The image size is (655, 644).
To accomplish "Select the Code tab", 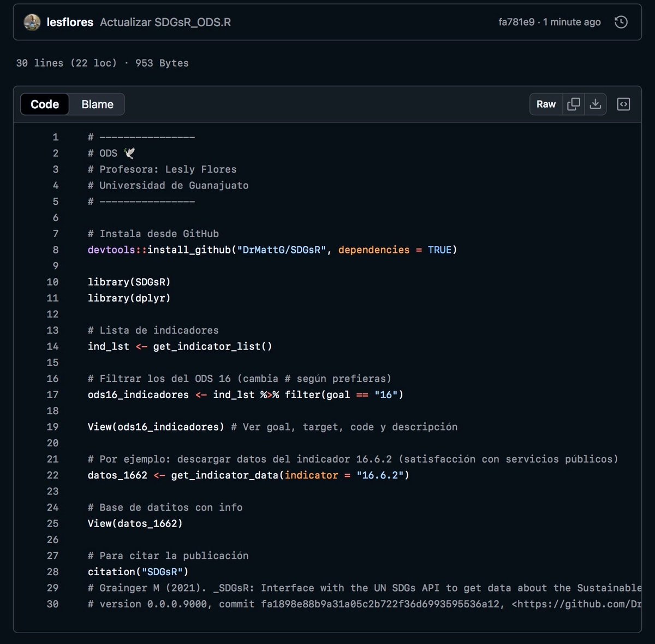I will click(44, 104).
